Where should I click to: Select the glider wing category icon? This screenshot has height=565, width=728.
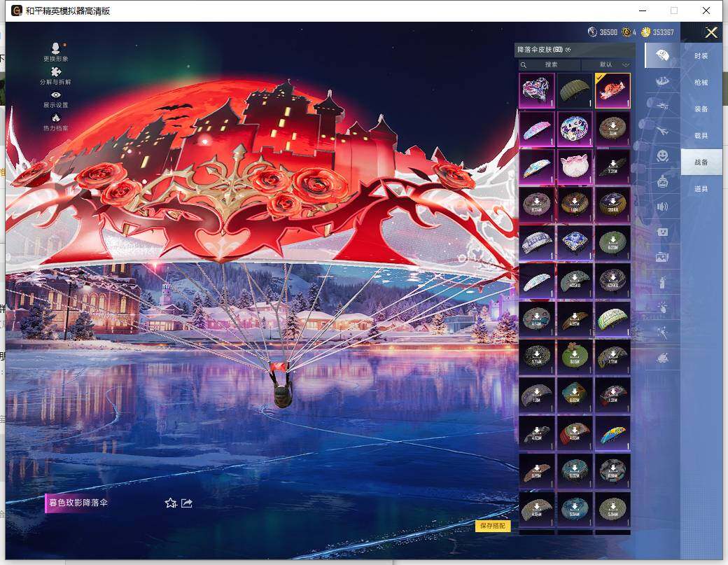(x=662, y=81)
